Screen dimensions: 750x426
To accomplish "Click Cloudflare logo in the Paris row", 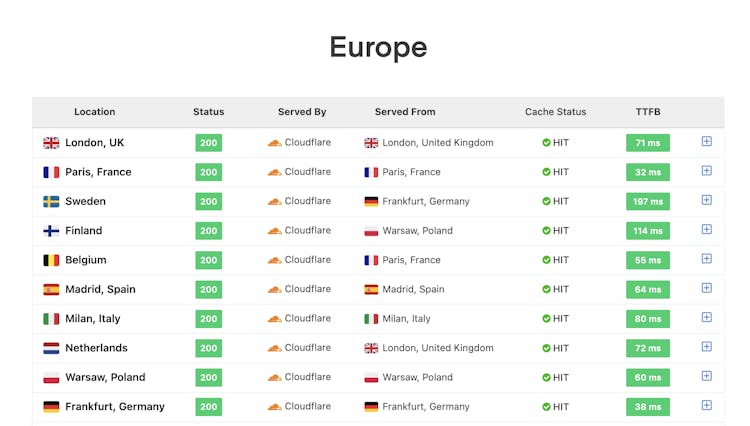I will point(274,172).
